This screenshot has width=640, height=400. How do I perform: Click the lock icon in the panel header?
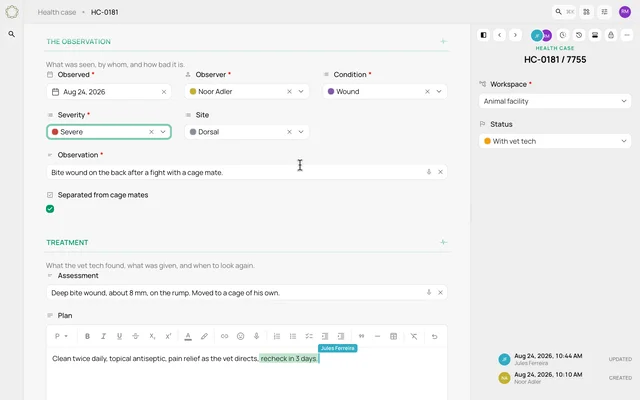pos(611,35)
